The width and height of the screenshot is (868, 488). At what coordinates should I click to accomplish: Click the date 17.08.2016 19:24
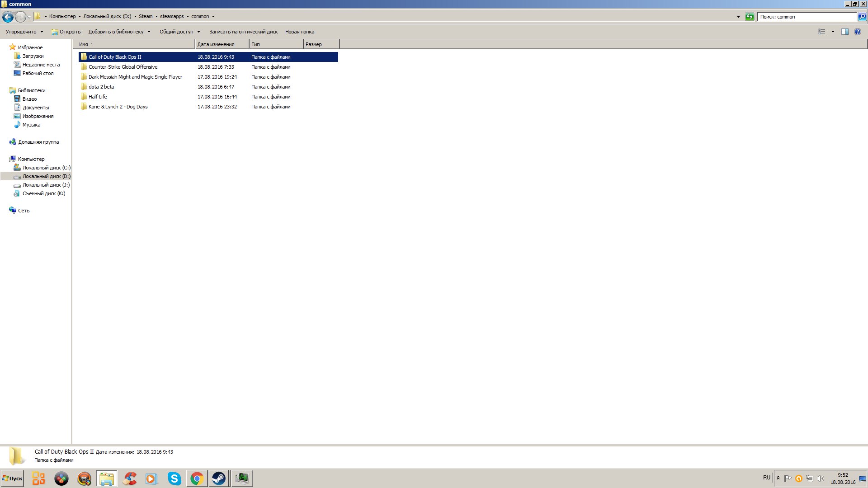coord(217,77)
